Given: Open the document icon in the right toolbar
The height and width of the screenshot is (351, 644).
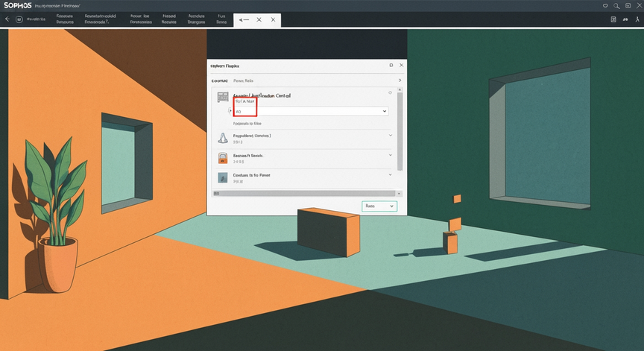Looking at the screenshot, I should [613, 19].
